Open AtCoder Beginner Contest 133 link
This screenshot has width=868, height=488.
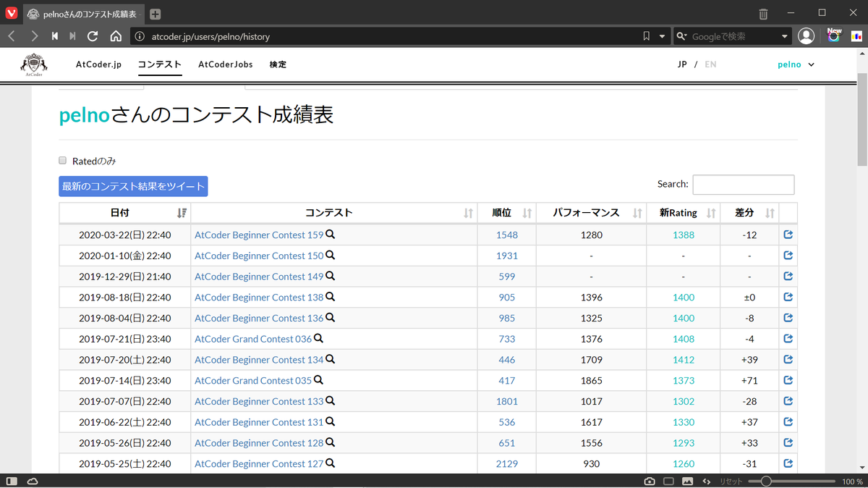259,401
